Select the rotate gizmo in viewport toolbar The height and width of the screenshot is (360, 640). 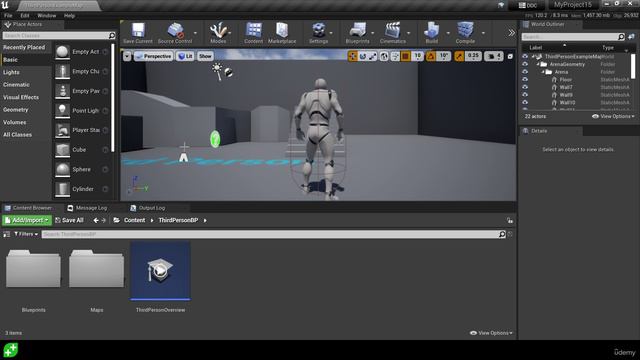click(x=362, y=56)
